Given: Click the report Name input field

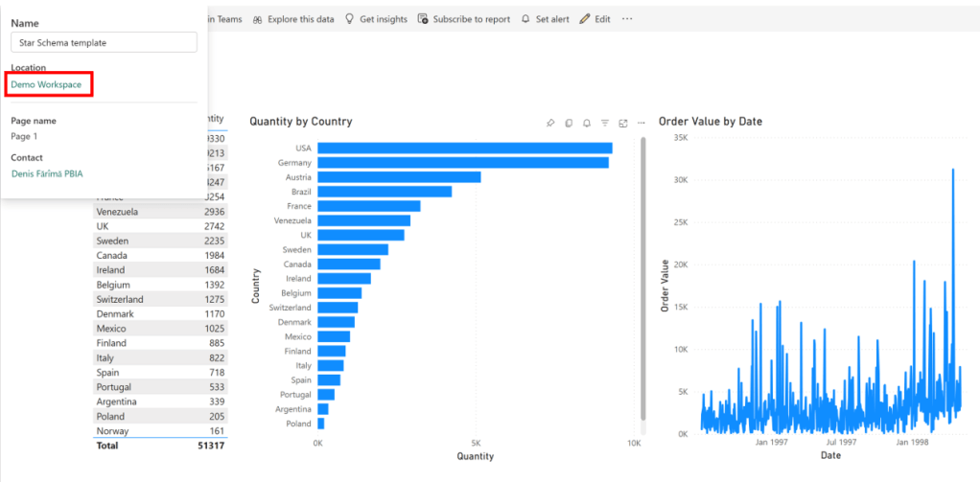Looking at the screenshot, I should [104, 43].
